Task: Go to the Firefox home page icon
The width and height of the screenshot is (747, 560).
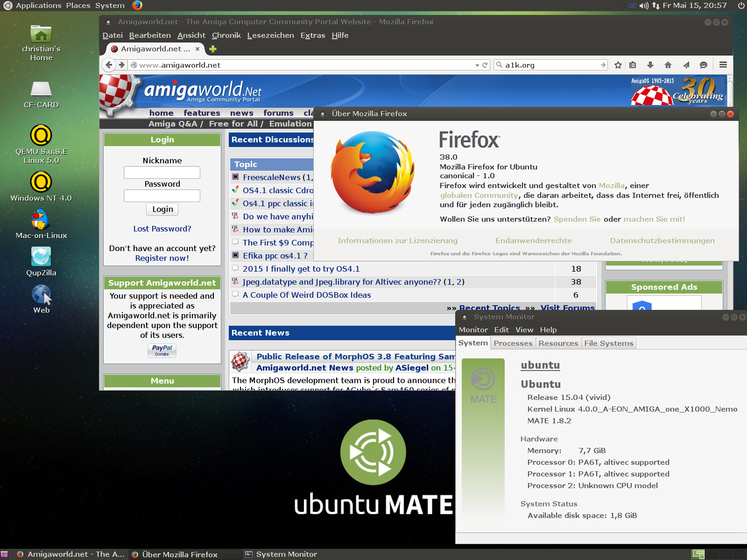Action: pos(668,65)
